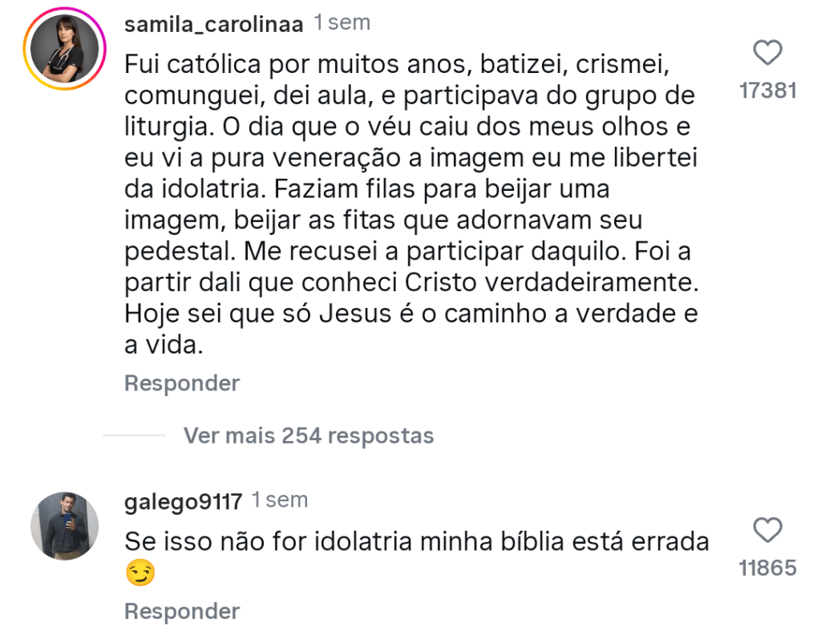
Task: Reply to galego9117's comment with Responder
Action: click(182, 611)
